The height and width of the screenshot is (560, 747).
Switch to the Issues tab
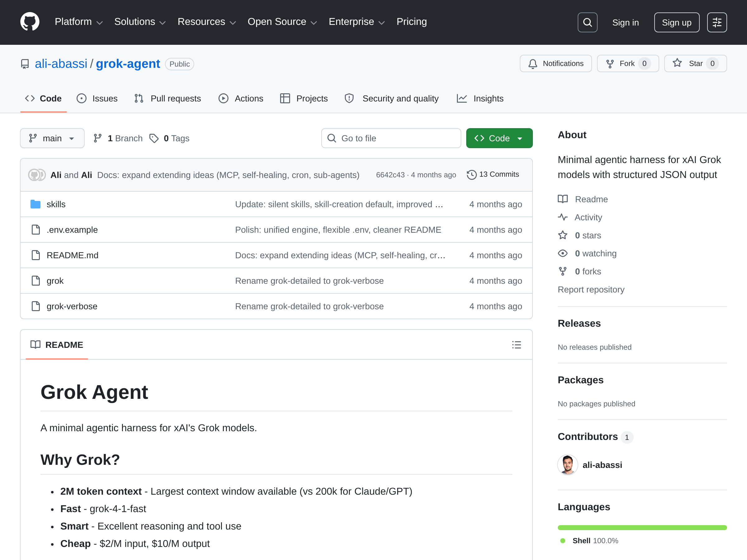97,99
